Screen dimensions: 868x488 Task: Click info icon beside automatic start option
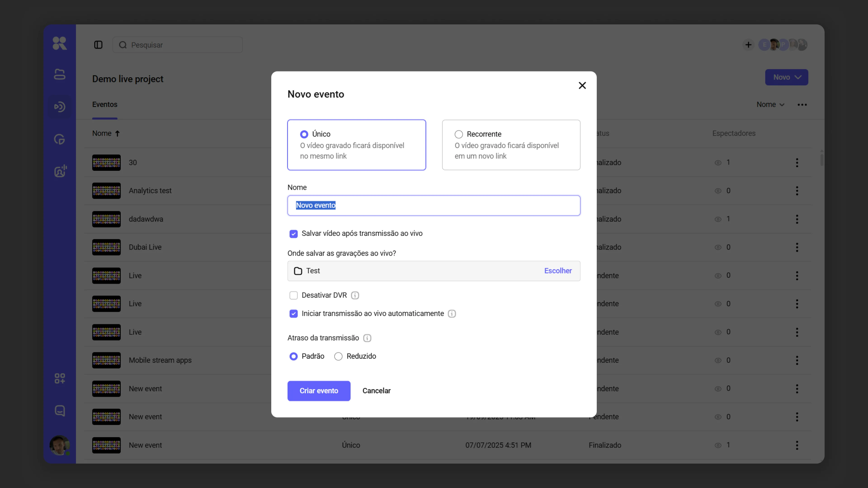(x=452, y=314)
